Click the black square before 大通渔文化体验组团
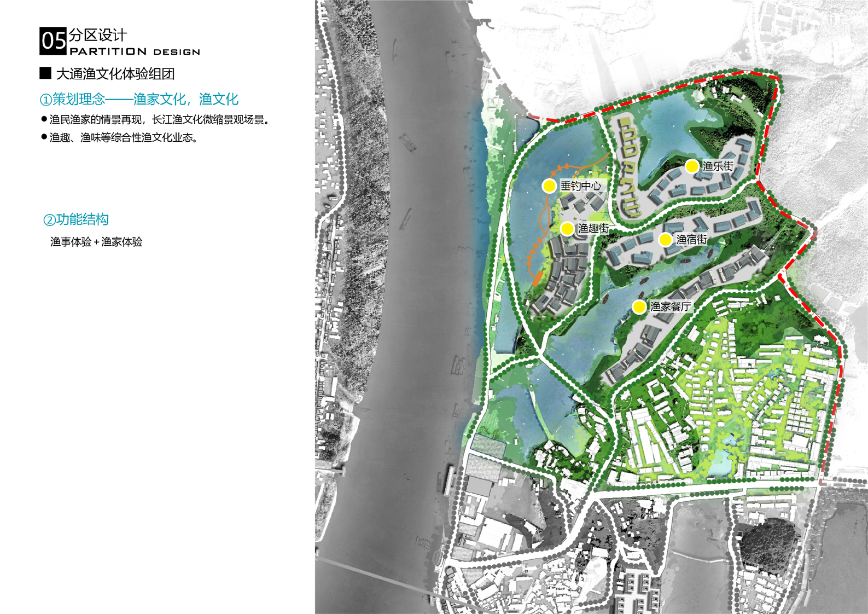868x614 pixels. tap(45, 73)
